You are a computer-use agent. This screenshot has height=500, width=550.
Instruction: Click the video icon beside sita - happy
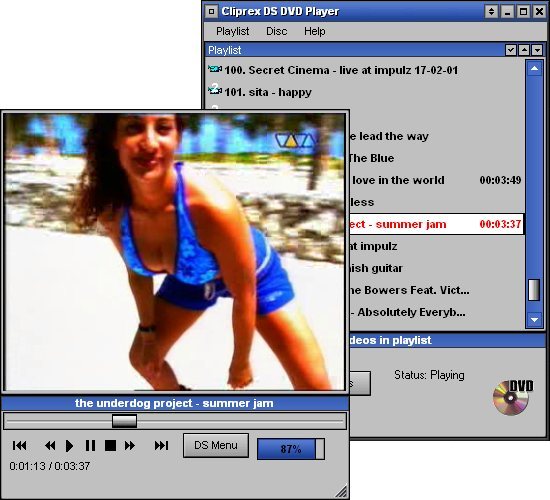pos(214,90)
